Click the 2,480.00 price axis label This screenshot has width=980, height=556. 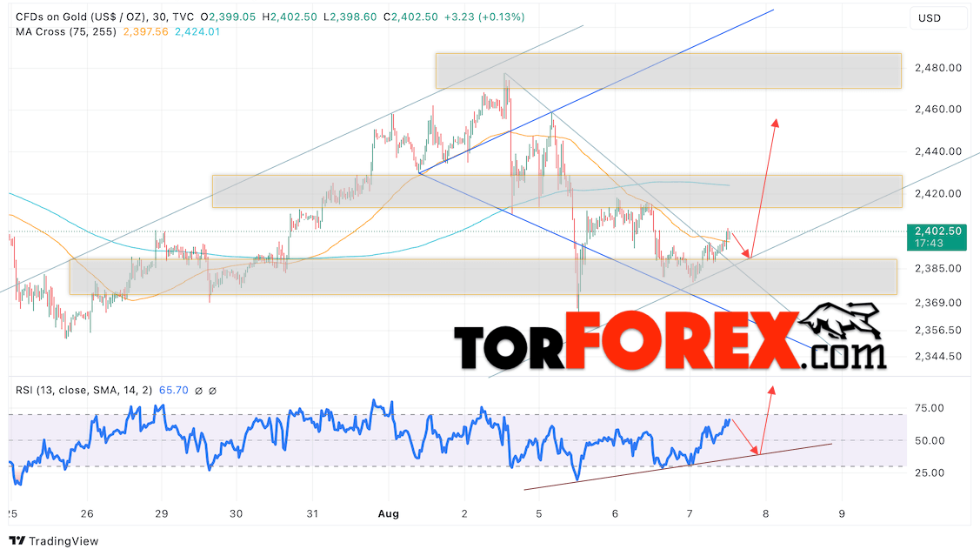click(x=938, y=68)
